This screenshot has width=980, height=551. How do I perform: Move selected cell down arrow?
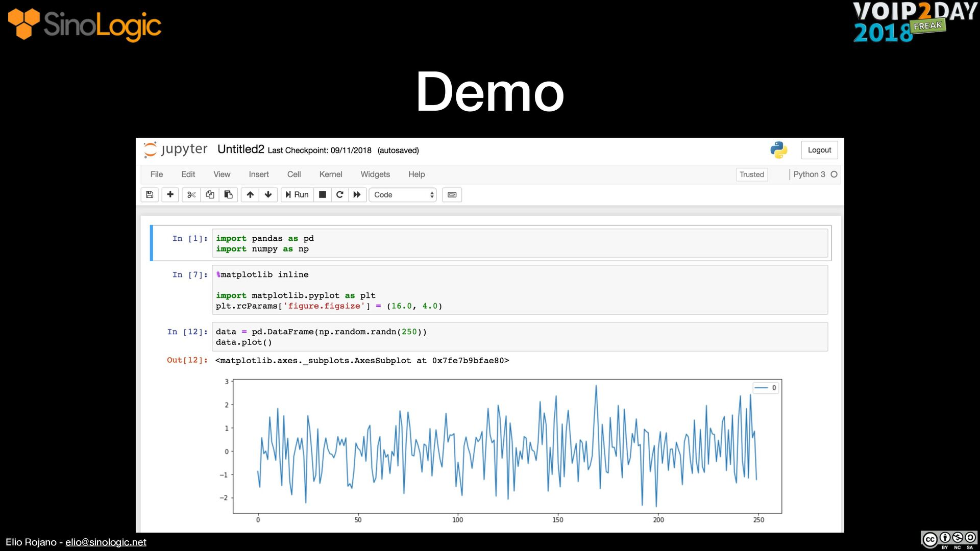pyautogui.click(x=268, y=194)
